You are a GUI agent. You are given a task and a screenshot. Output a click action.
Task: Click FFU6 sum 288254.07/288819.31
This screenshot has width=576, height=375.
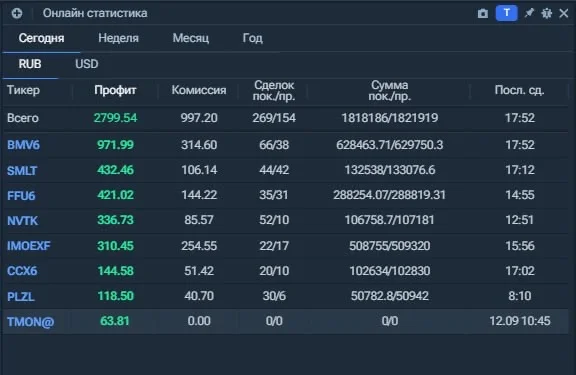click(389, 195)
